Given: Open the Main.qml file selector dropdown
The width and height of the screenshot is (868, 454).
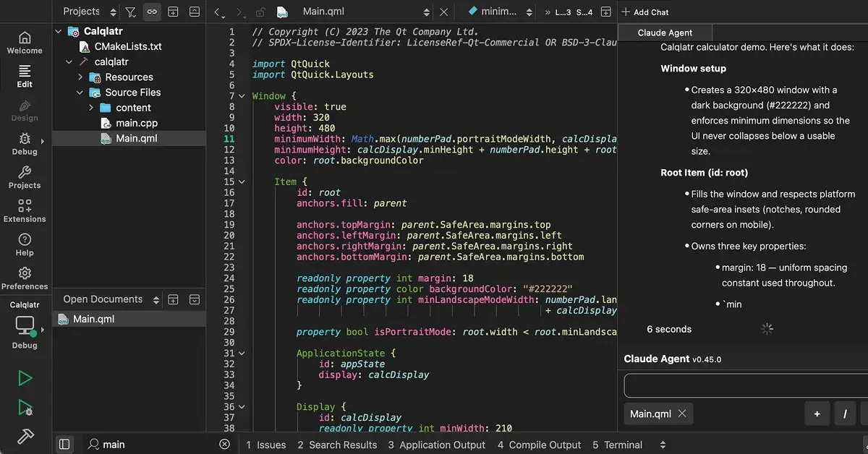Looking at the screenshot, I should (x=354, y=12).
